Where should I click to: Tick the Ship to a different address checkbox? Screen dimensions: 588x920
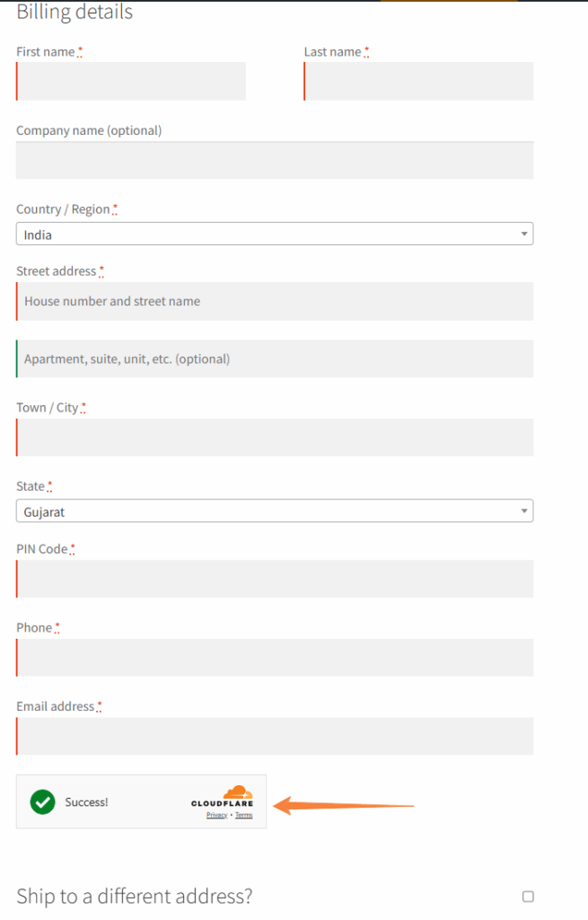pos(528,896)
